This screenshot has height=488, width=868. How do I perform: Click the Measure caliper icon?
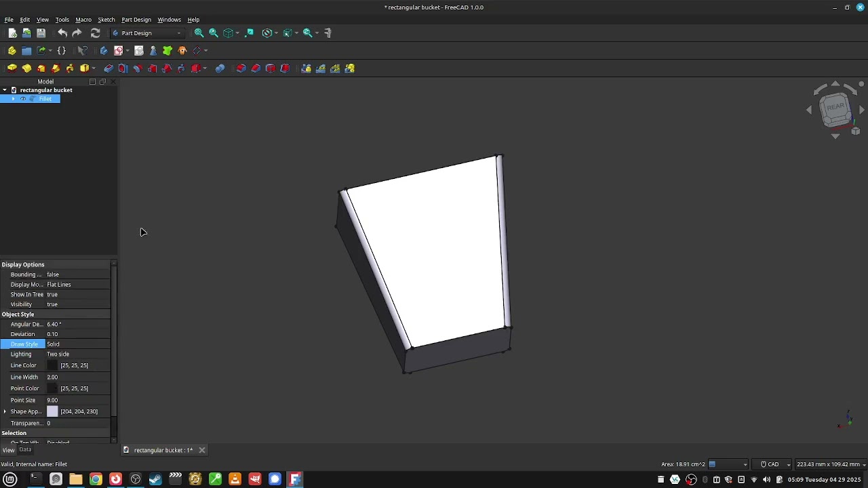click(x=328, y=33)
